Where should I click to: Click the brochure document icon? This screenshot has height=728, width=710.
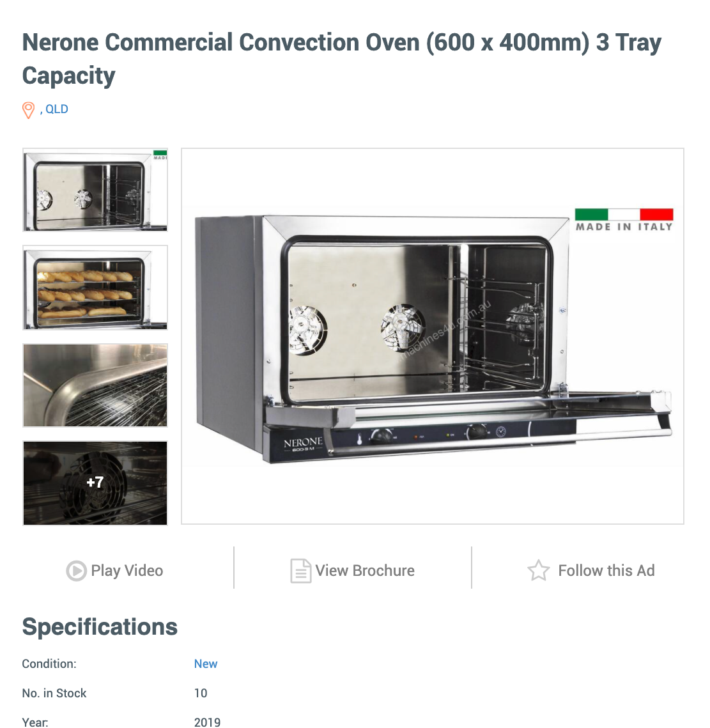[300, 571]
